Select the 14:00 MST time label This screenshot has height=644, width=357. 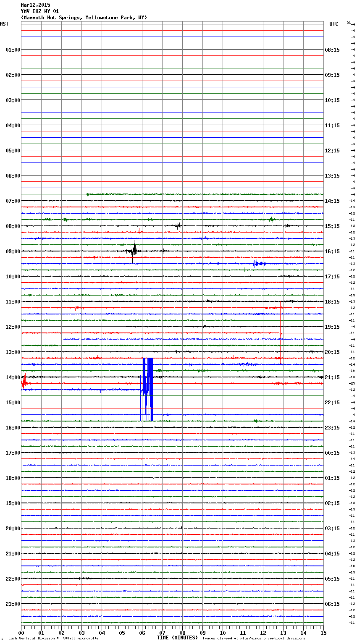(13, 377)
